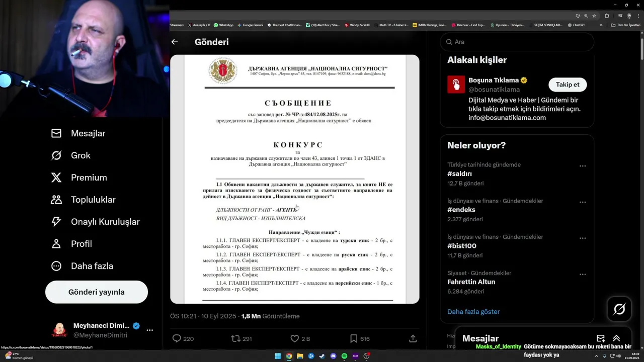Click the zoom magnifier icon in address bar
This screenshot has height=362, width=644.
[586, 16]
